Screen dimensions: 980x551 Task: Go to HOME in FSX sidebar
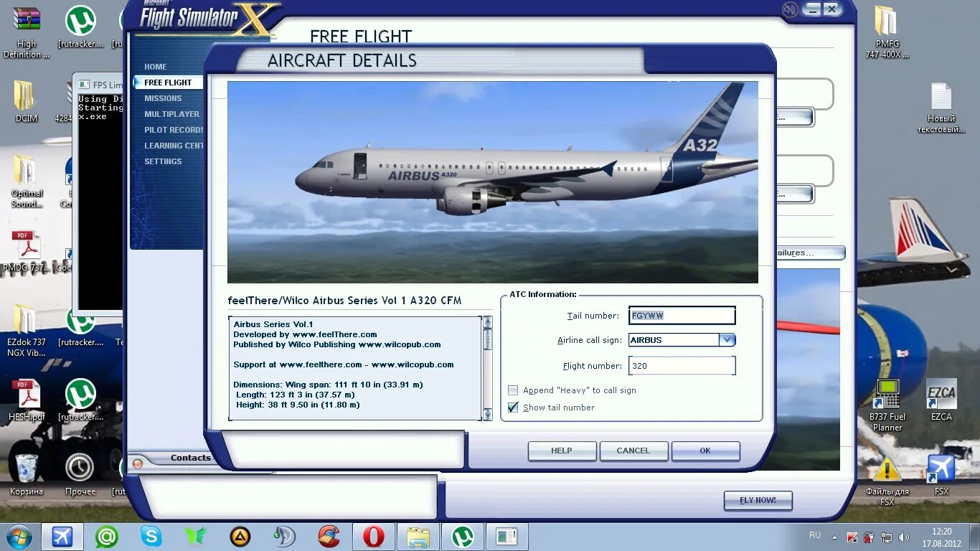pos(156,67)
